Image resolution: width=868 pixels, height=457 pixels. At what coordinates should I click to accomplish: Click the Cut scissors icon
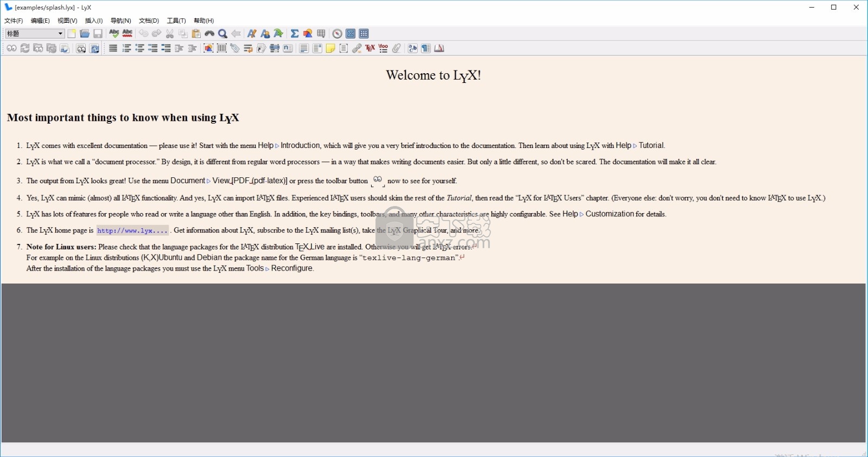(x=170, y=34)
